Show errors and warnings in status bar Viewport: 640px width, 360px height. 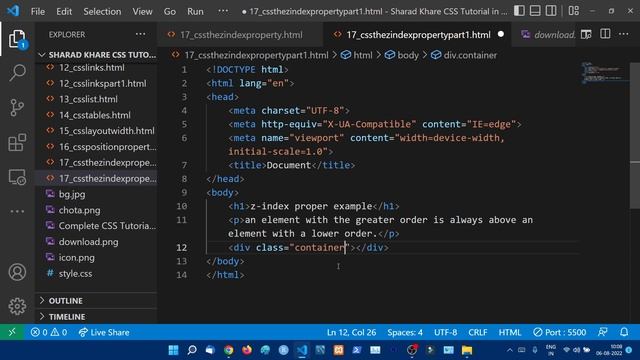click(49, 332)
